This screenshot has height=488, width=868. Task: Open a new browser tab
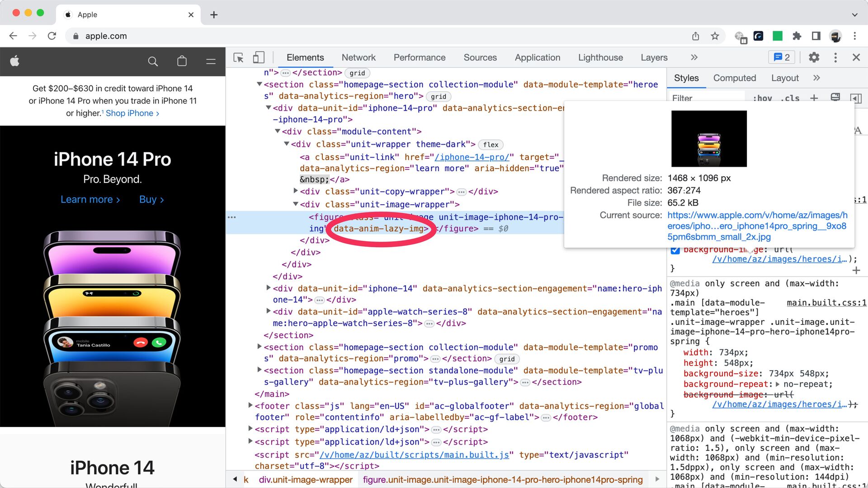(x=214, y=14)
